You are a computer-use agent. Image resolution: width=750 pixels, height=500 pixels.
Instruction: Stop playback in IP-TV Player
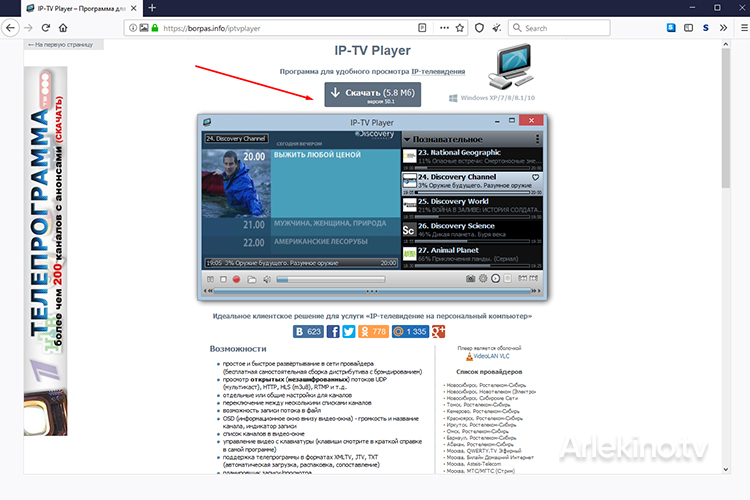click(223, 279)
